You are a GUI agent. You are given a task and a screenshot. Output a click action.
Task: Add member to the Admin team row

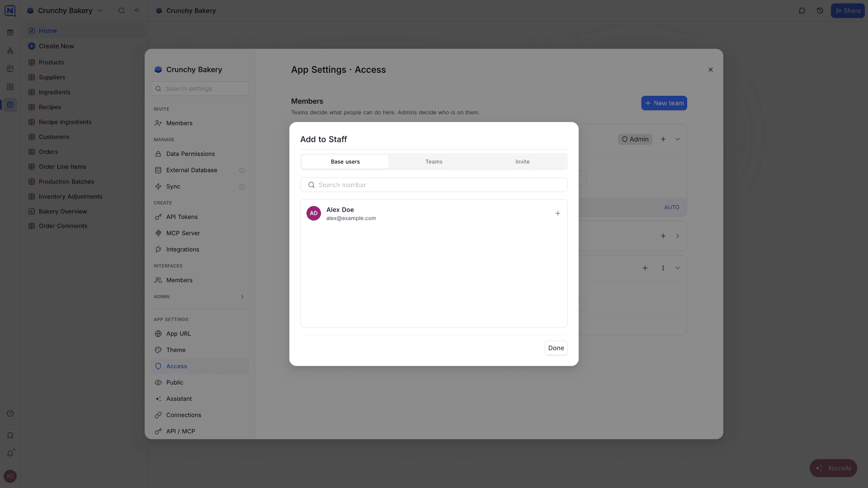[663, 139]
